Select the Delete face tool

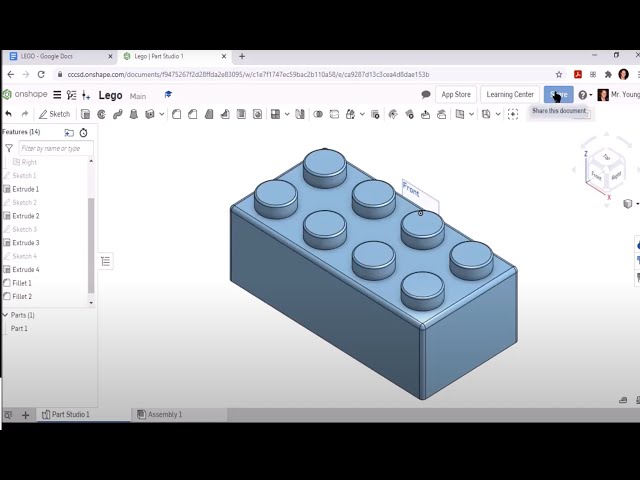[x=409, y=114]
